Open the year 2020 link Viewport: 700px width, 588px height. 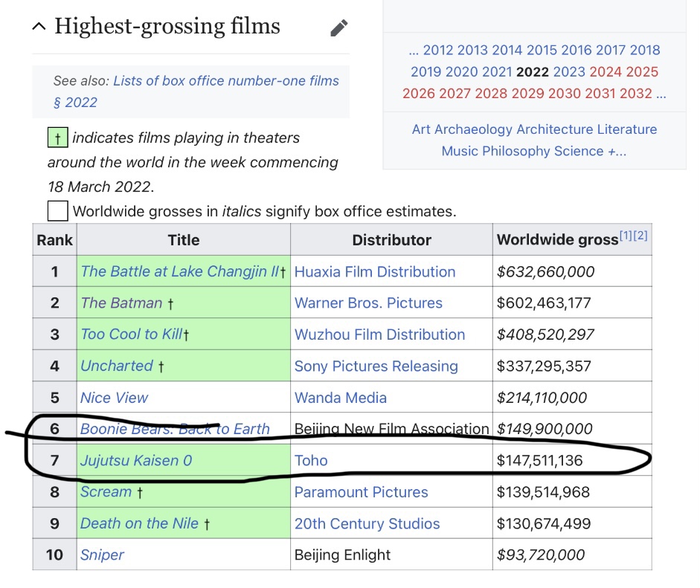point(461,71)
